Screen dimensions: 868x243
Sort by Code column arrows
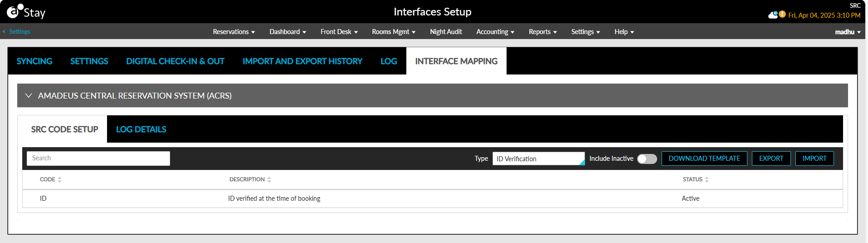(x=59, y=179)
